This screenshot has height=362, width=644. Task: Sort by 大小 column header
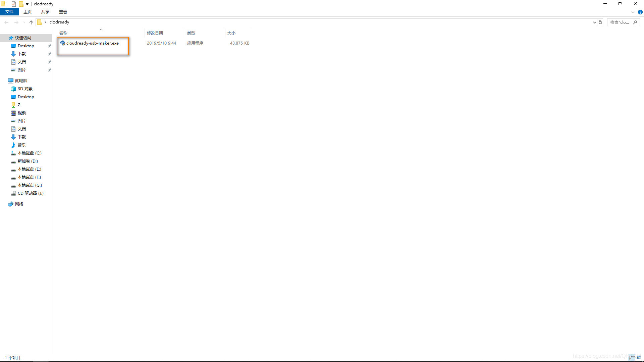231,33
